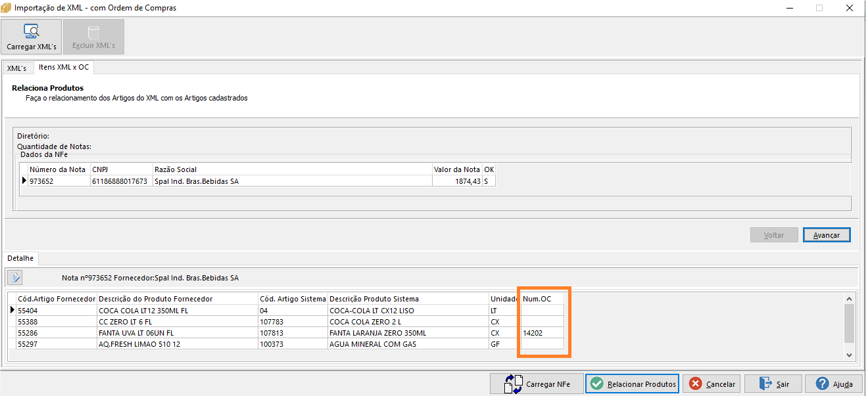Click the Avançar button
Image resolution: width=868 pixels, height=398 pixels.
click(827, 235)
